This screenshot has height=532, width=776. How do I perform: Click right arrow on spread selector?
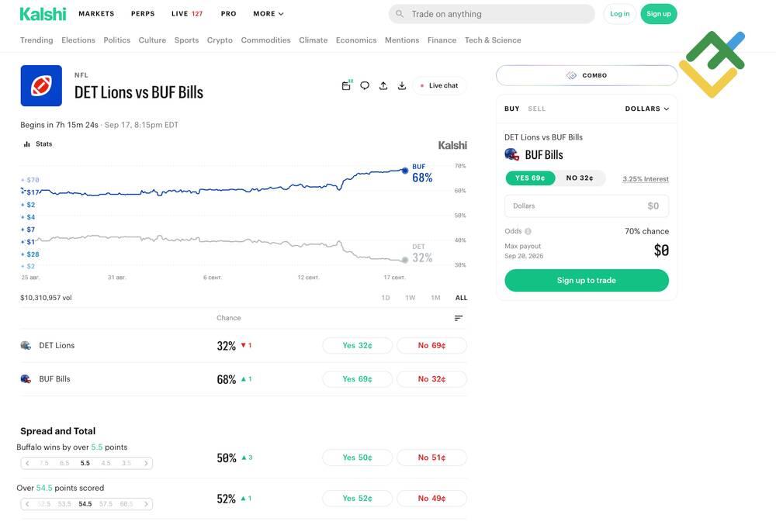pos(146,463)
